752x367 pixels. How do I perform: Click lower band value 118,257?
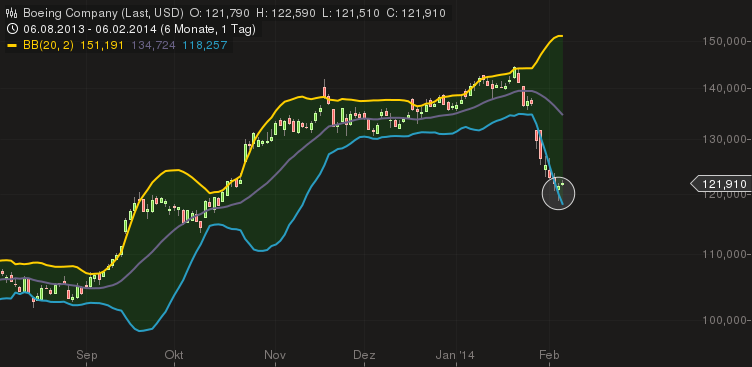click(205, 46)
